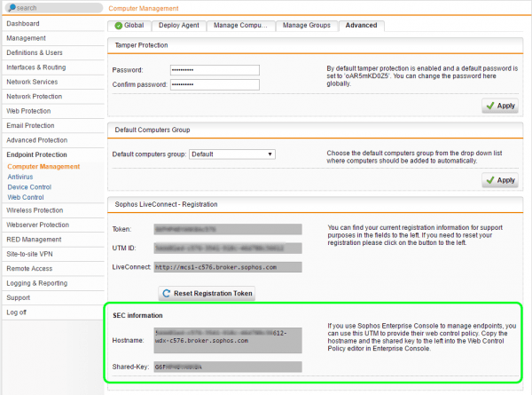This screenshot has width=532, height=395.
Task: Select Computer Management submenu item
Action: (43, 167)
